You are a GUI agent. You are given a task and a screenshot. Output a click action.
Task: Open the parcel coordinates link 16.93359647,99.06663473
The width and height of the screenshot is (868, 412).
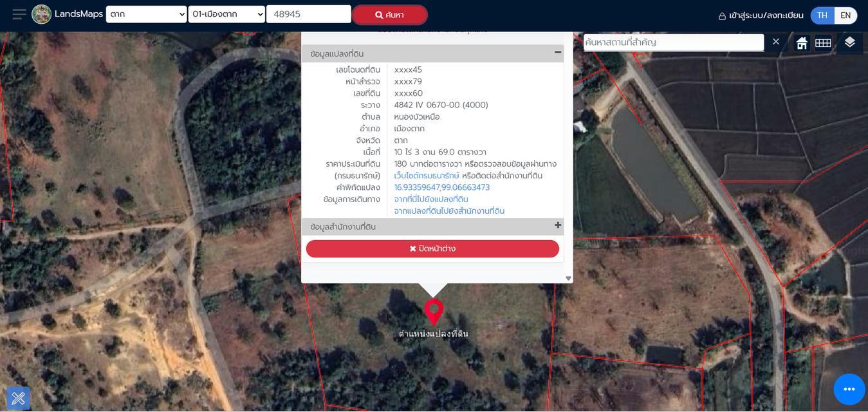click(x=441, y=187)
